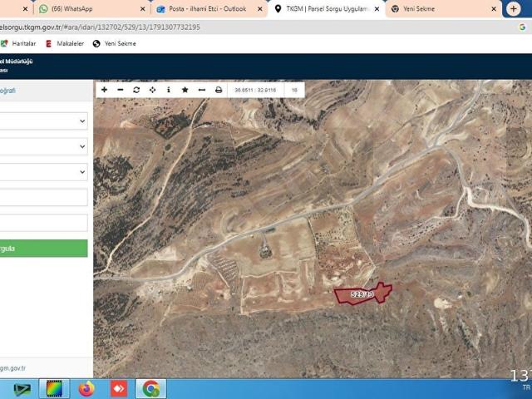The image size is (532, 399).
Task: Click the zoom level 18 indicator
Action: point(294,91)
